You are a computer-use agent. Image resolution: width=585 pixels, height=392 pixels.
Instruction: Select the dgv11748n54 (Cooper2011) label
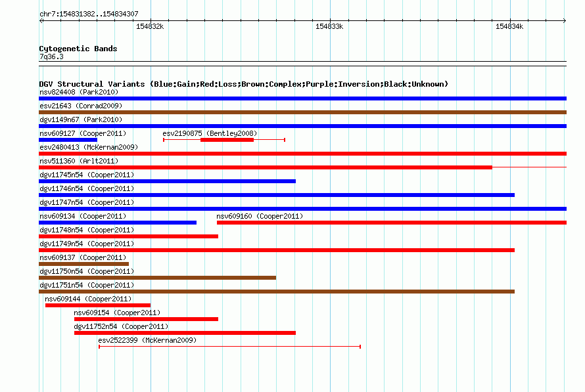click(87, 230)
